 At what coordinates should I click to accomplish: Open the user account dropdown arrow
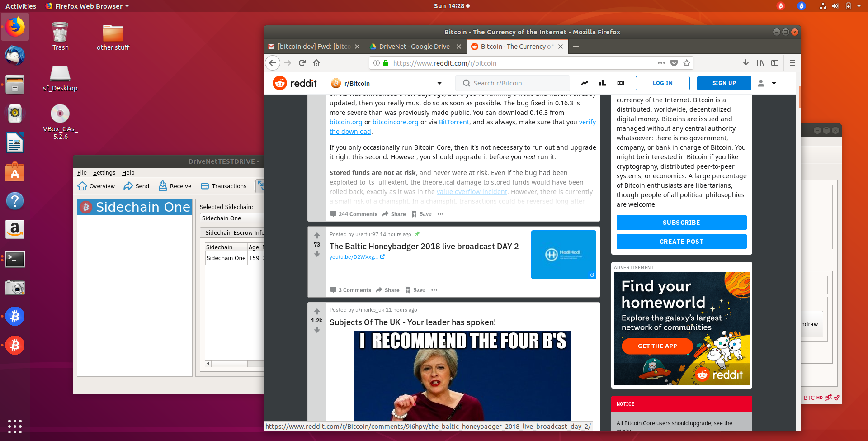coord(774,83)
